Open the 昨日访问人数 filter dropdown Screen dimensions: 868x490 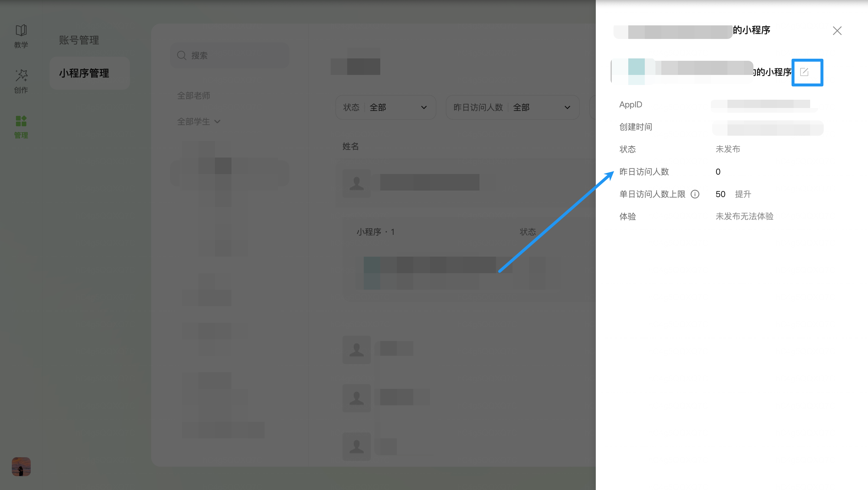tap(512, 107)
